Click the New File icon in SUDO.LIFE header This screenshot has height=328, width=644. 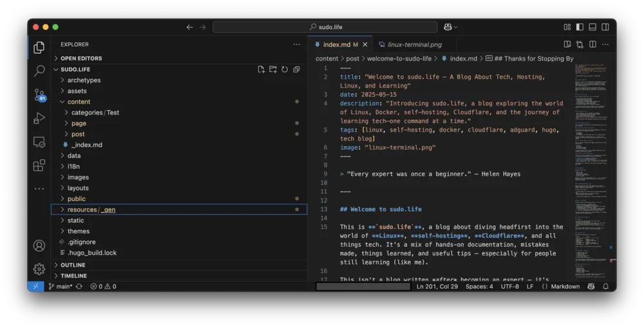261,70
